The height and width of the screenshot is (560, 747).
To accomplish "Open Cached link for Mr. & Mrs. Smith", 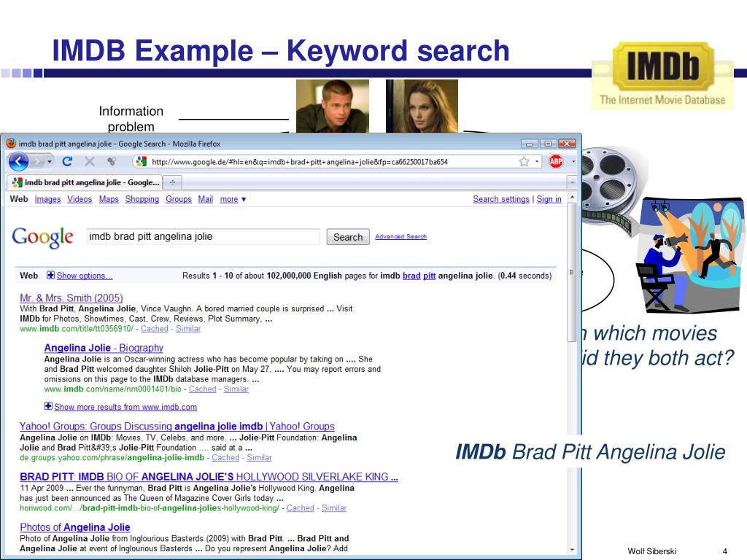I will [155, 329].
